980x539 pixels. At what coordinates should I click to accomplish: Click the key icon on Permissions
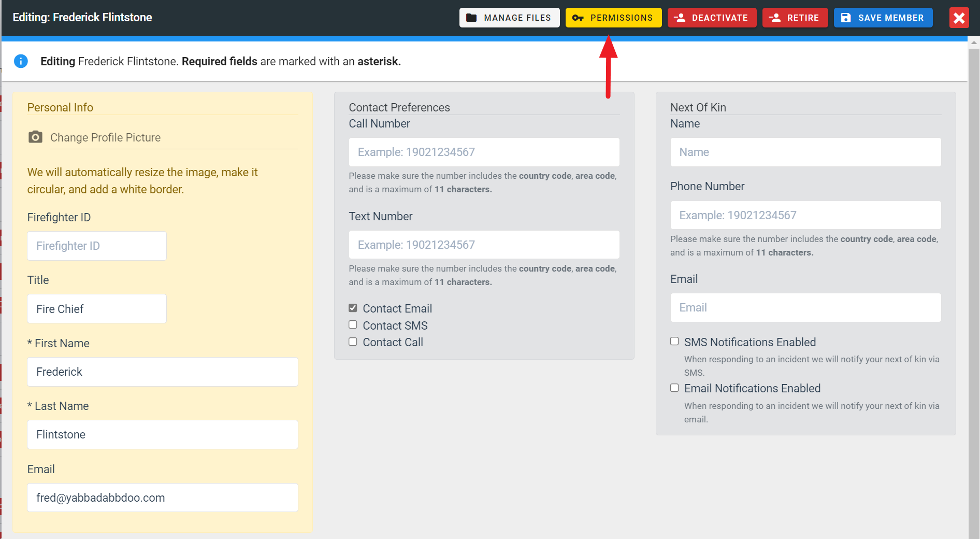pyautogui.click(x=578, y=18)
